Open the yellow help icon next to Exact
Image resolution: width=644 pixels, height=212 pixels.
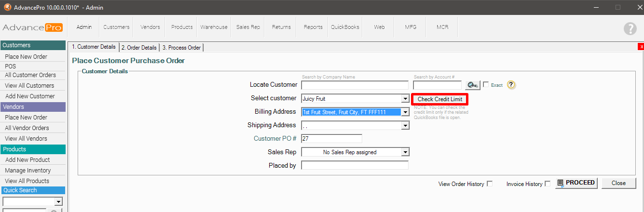511,85
